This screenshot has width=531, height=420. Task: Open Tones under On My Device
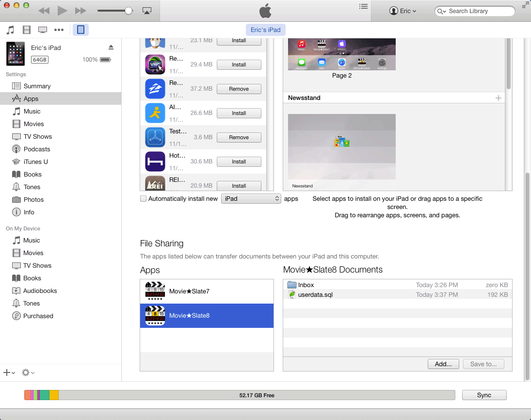61,304
